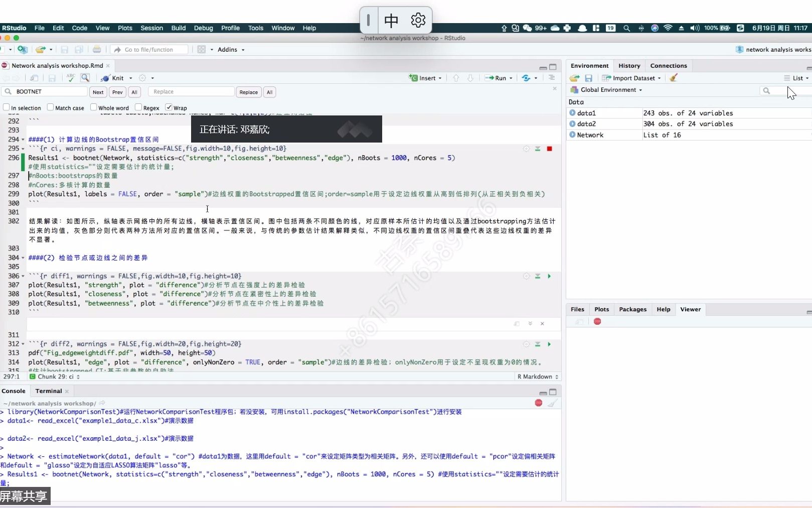Open chunk options gear for diff2 chunk
This screenshot has height=508, width=812.
tap(526, 344)
